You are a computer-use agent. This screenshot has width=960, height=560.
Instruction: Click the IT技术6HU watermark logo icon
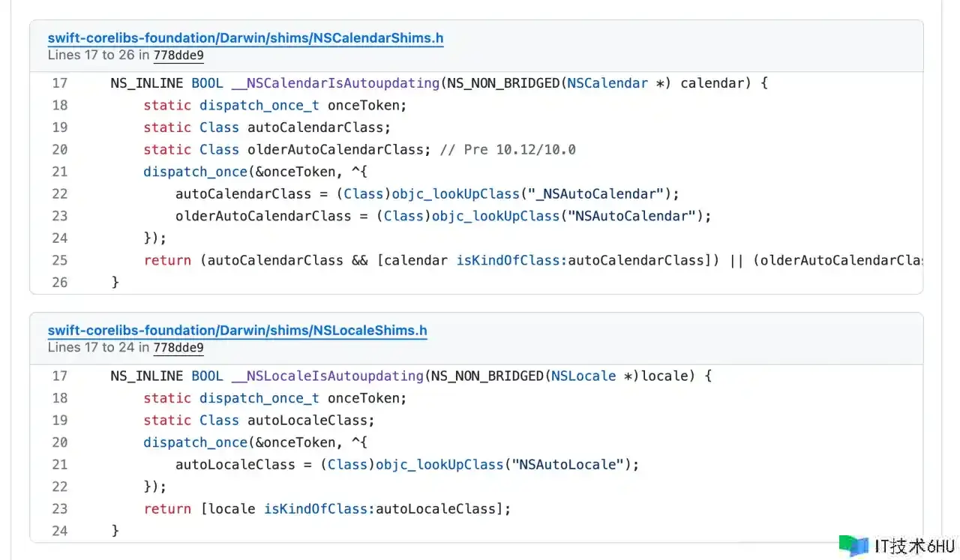click(853, 545)
